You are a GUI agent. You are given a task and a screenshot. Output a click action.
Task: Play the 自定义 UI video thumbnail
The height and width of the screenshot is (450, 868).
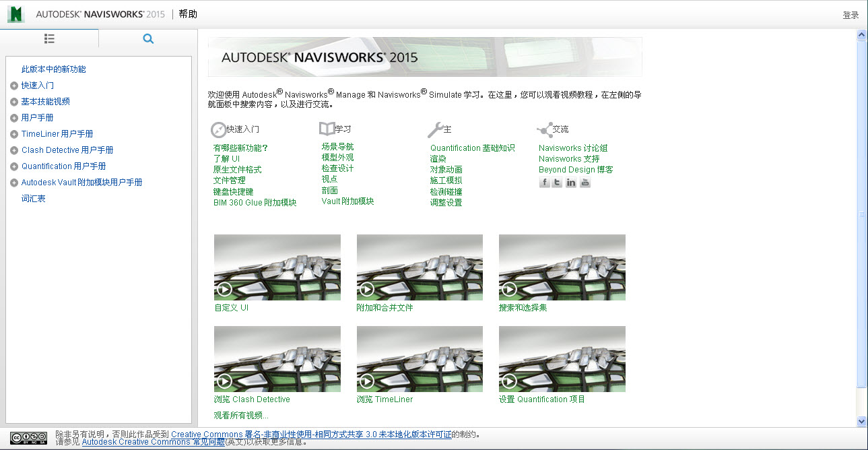point(277,267)
